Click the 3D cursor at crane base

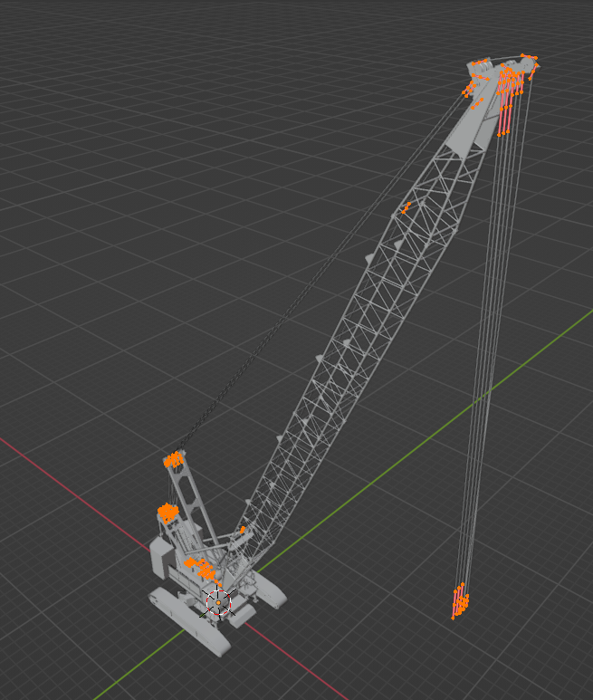[218, 603]
